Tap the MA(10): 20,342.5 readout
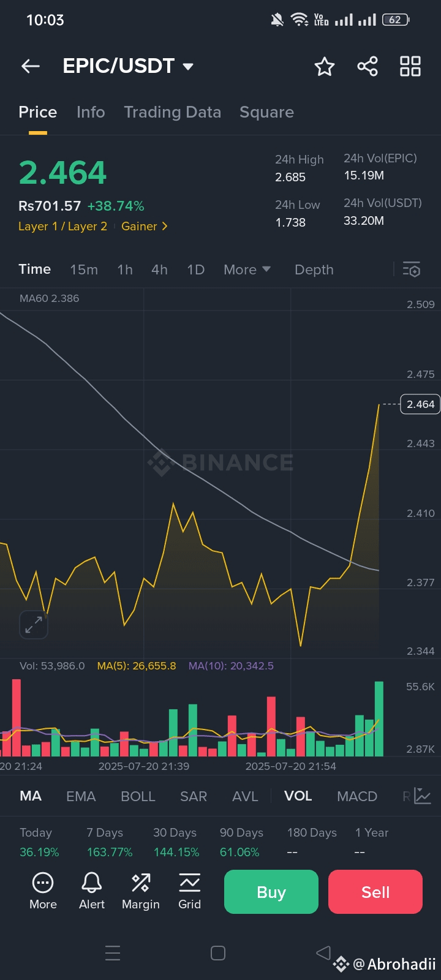Viewport: 441px width, 980px height. 231,666
